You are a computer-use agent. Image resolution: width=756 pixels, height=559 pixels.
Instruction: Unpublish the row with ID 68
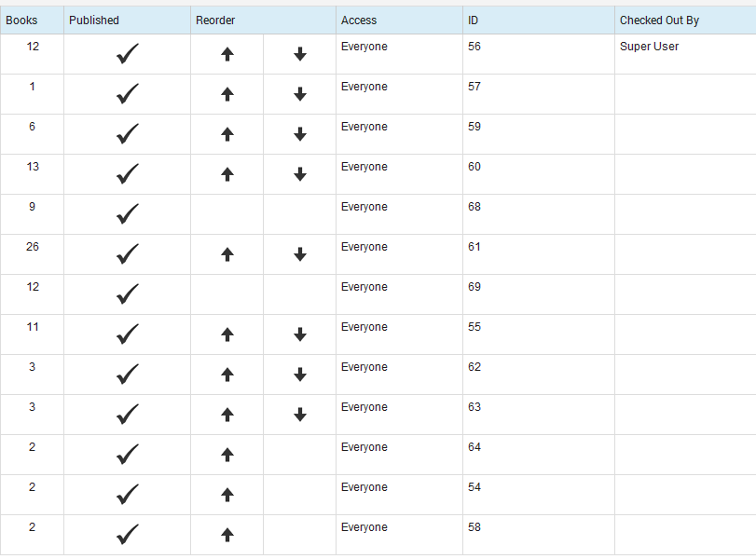pyautogui.click(x=128, y=213)
